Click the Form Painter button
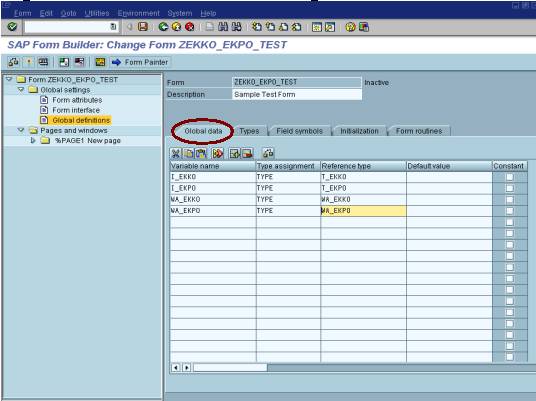The image size is (536, 401). point(140,62)
